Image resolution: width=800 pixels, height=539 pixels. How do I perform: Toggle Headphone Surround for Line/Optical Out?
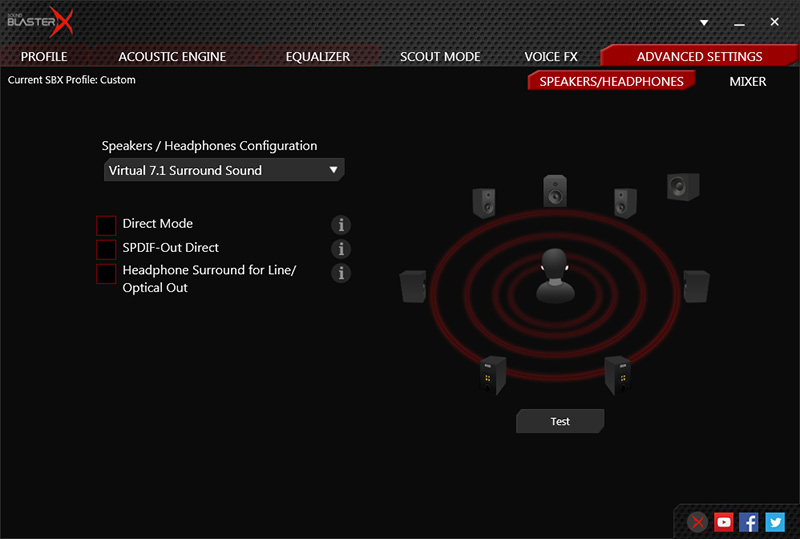[106, 273]
